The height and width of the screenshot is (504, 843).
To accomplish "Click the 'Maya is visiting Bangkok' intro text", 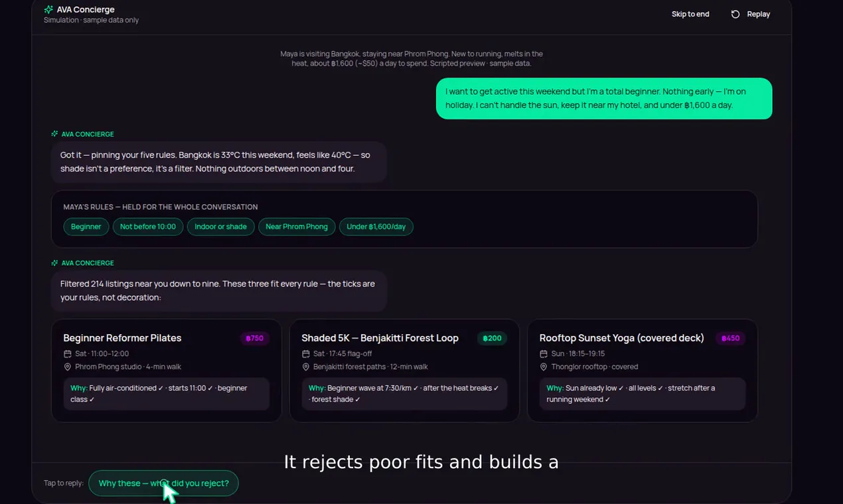I will pyautogui.click(x=412, y=59).
